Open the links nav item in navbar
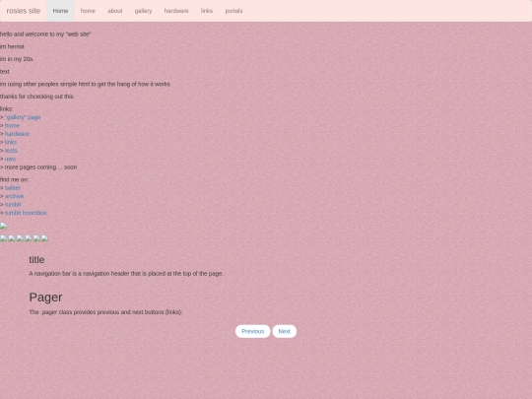The width and height of the screenshot is (532, 399). [207, 11]
